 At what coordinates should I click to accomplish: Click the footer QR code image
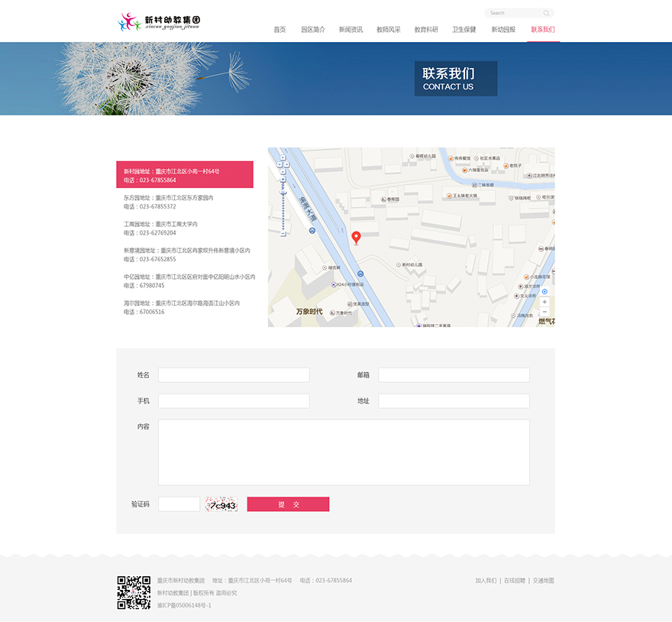[x=134, y=592]
